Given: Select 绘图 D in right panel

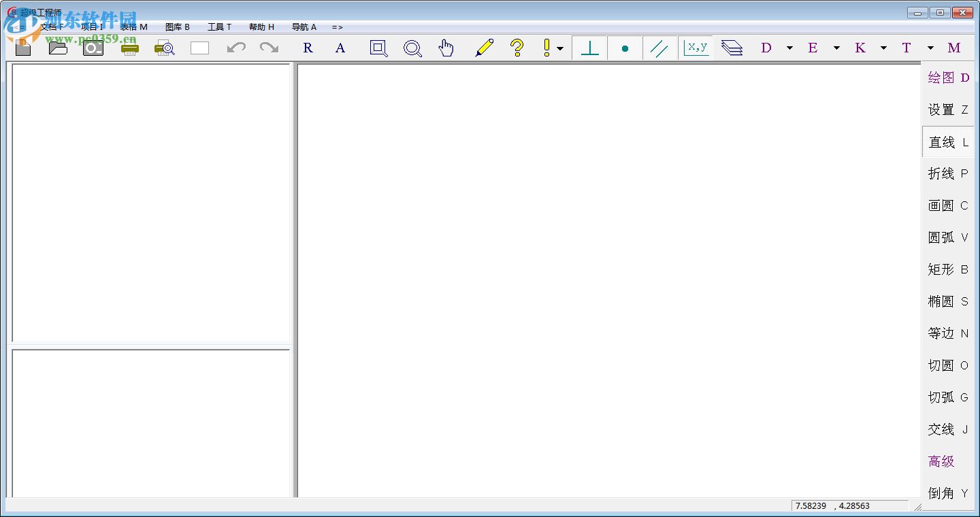Looking at the screenshot, I should (x=948, y=78).
